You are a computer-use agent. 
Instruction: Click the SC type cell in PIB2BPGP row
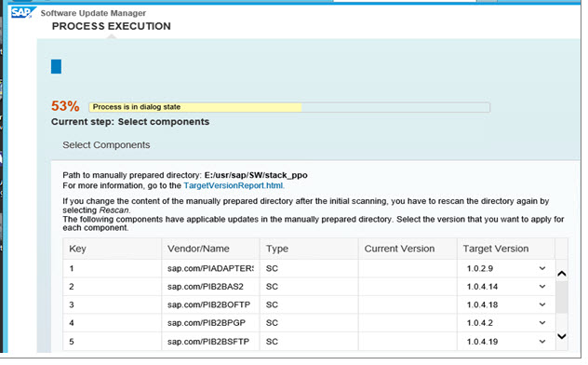309,322
